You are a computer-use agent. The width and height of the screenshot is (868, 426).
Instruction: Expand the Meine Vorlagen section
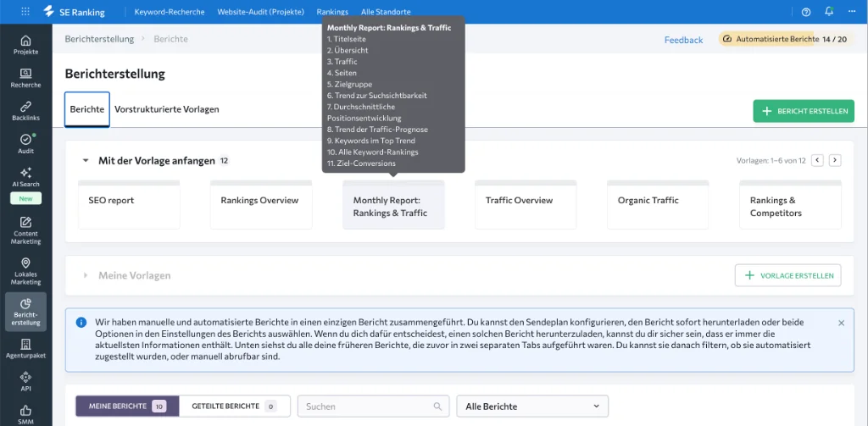(86, 275)
